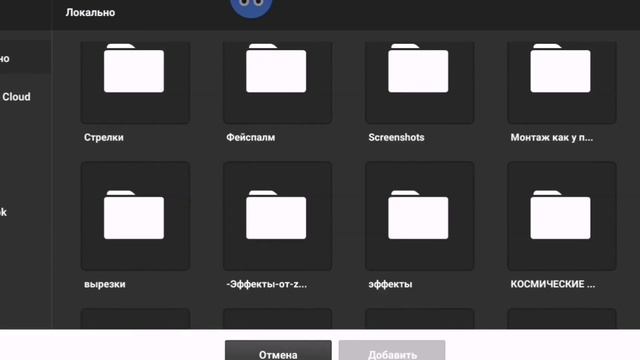Open the эффекты folder icon
The width and height of the screenshot is (640, 360).
419,216
